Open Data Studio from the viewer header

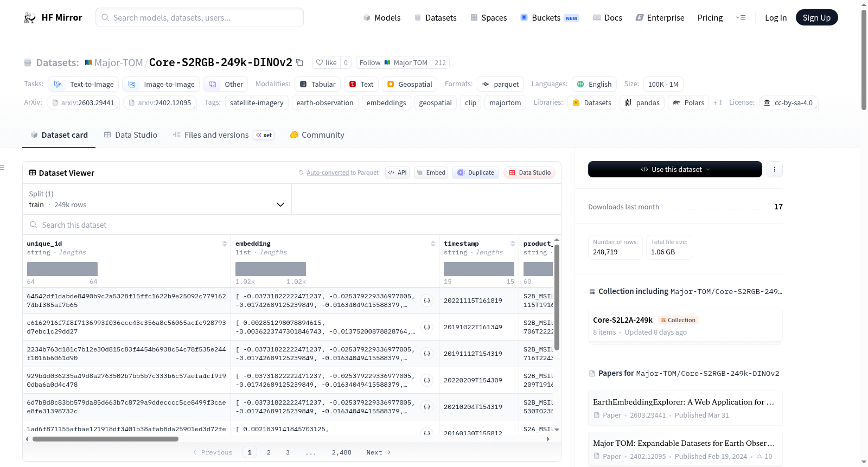(529, 172)
